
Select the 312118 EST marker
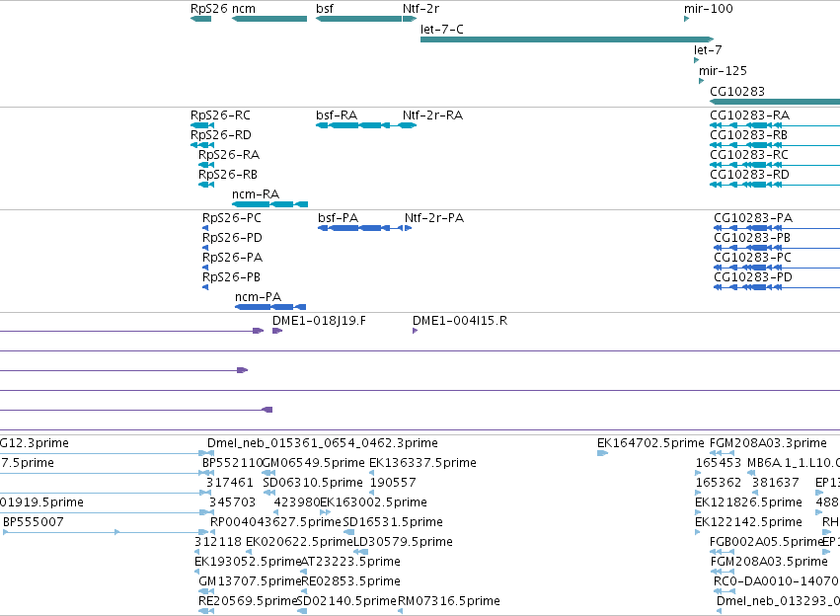tap(197, 552)
